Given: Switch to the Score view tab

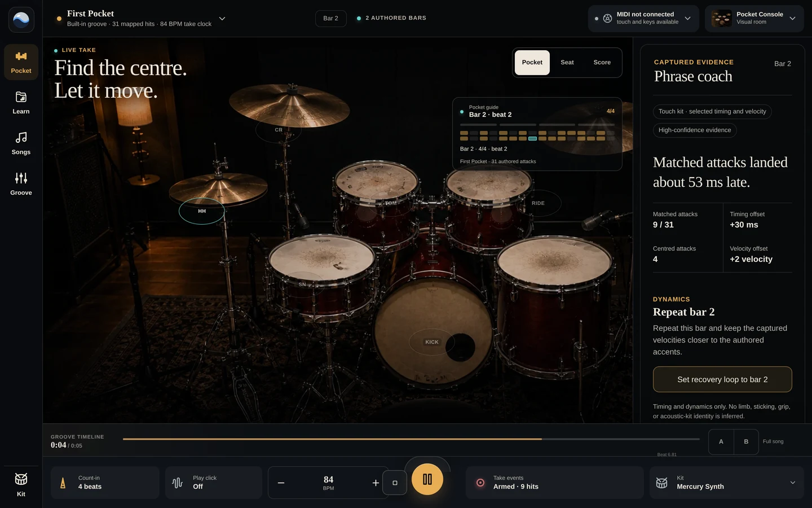Looking at the screenshot, I should point(602,63).
